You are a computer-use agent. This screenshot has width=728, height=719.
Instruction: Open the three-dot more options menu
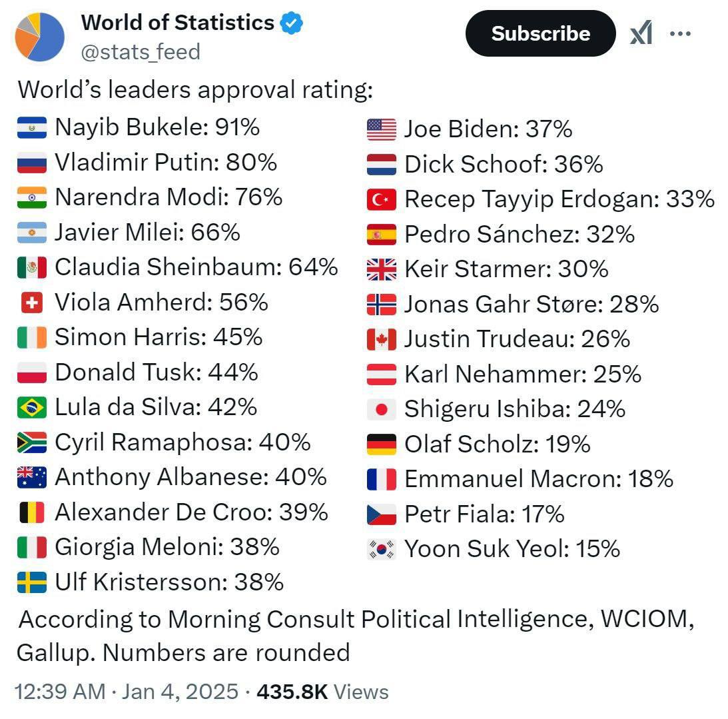679,33
